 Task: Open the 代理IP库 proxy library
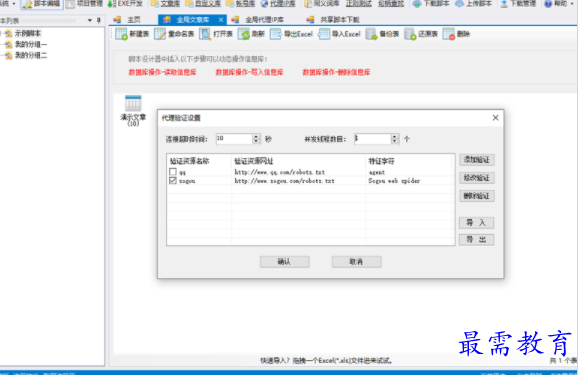click(x=278, y=4)
